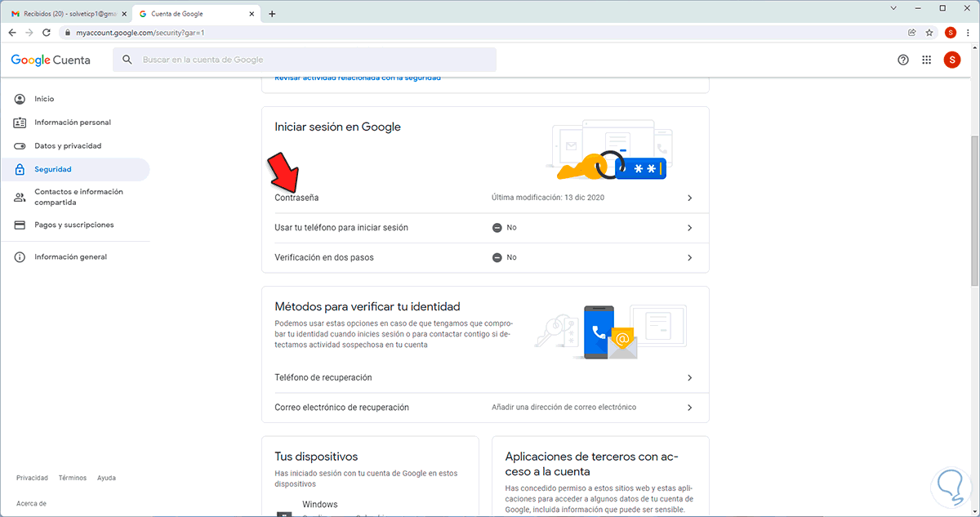
Task: Open a new browser tab
Action: [272, 13]
